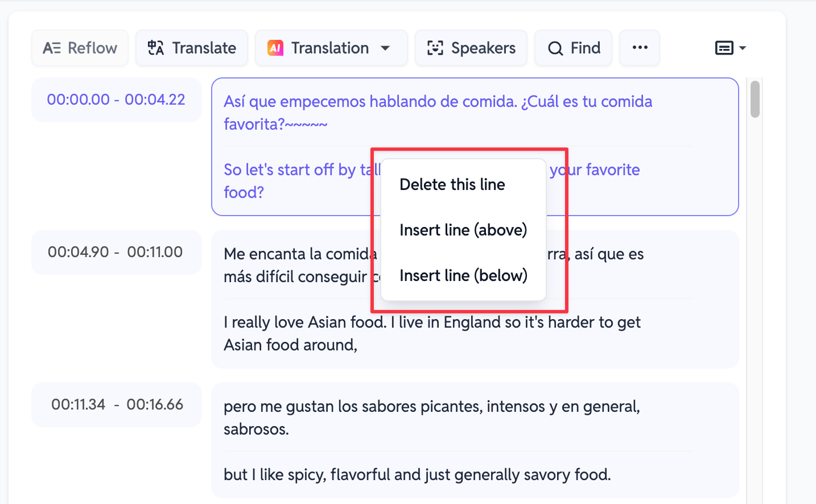Image resolution: width=816 pixels, height=504 pixels.
Task: Choose Insert line (above)
Action: click(463, 230)
